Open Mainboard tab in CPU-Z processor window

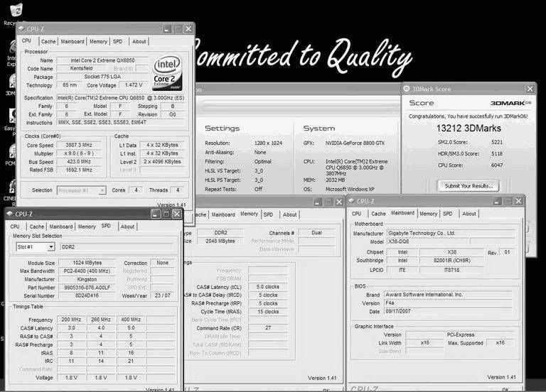click(73, 41)
